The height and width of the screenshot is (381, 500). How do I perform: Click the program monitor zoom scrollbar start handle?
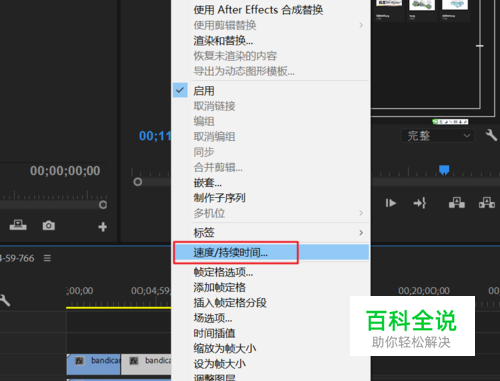point(138,182)
